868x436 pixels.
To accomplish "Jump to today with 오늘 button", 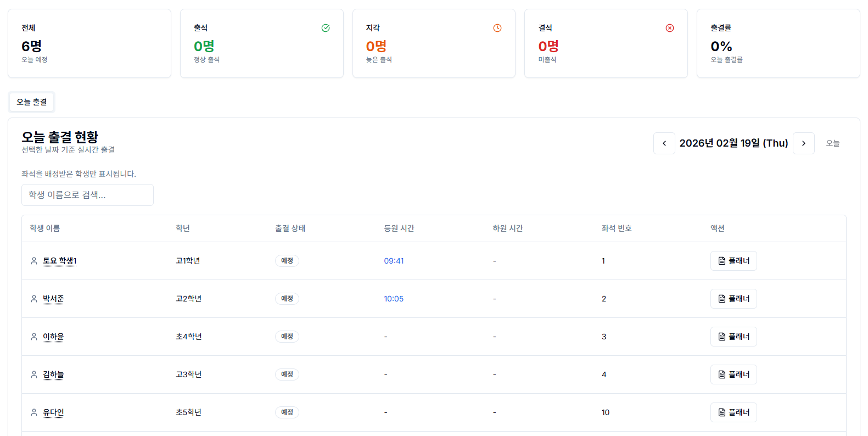I will 832,143.
